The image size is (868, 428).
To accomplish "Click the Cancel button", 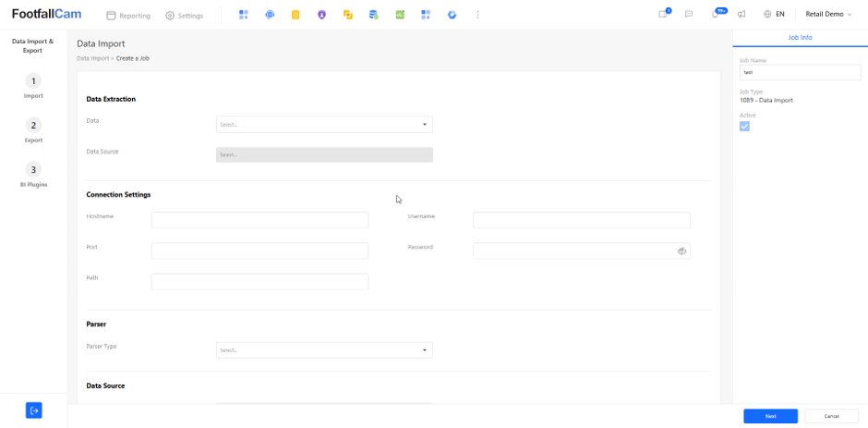I will 831,416.
